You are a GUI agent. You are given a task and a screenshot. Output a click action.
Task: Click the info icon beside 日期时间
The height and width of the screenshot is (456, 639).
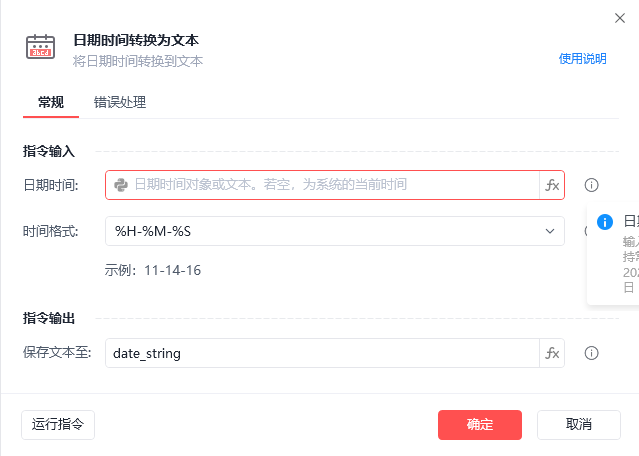[591, 185]
